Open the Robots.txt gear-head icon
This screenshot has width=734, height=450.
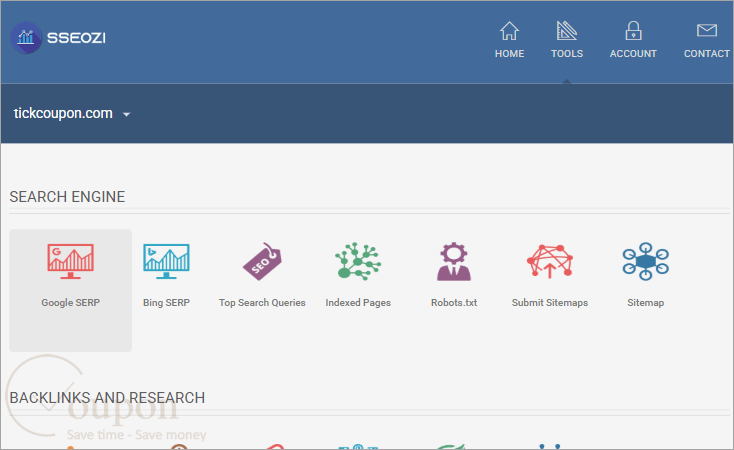point(454,261)
